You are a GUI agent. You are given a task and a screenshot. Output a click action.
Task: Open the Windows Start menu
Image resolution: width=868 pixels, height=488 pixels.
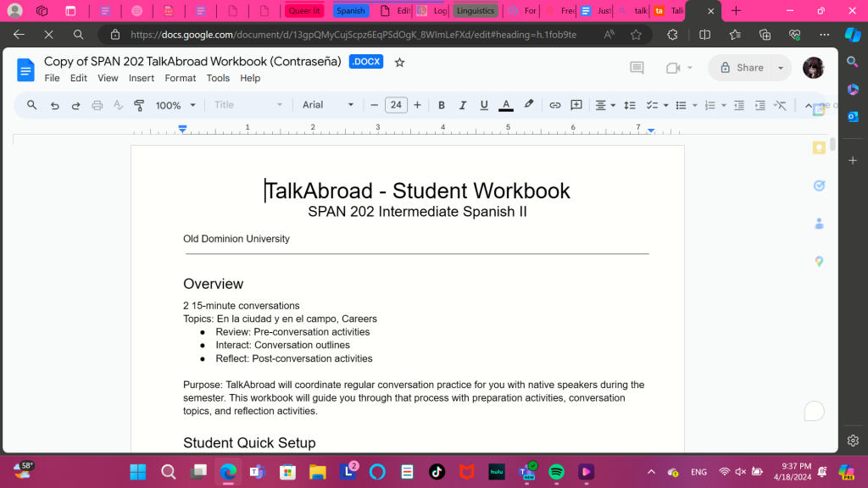(x=138, y=472)
